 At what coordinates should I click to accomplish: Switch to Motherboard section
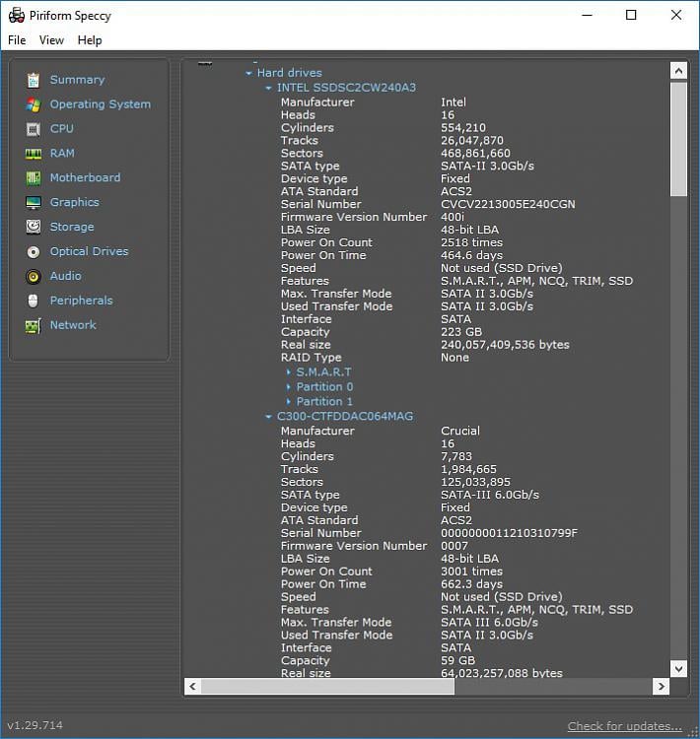[x=86, y=177]
